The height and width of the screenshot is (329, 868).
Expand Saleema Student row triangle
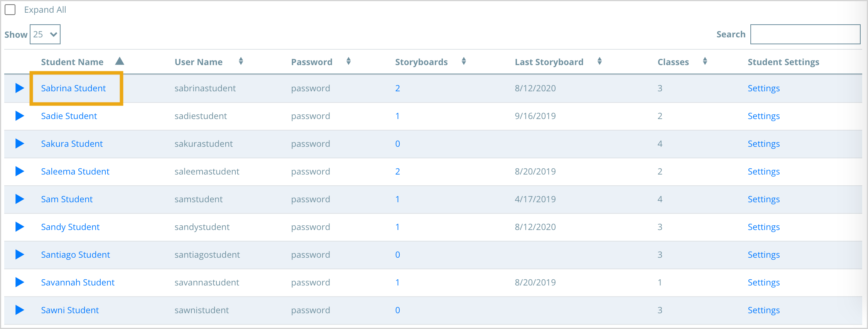coord(20,171)
